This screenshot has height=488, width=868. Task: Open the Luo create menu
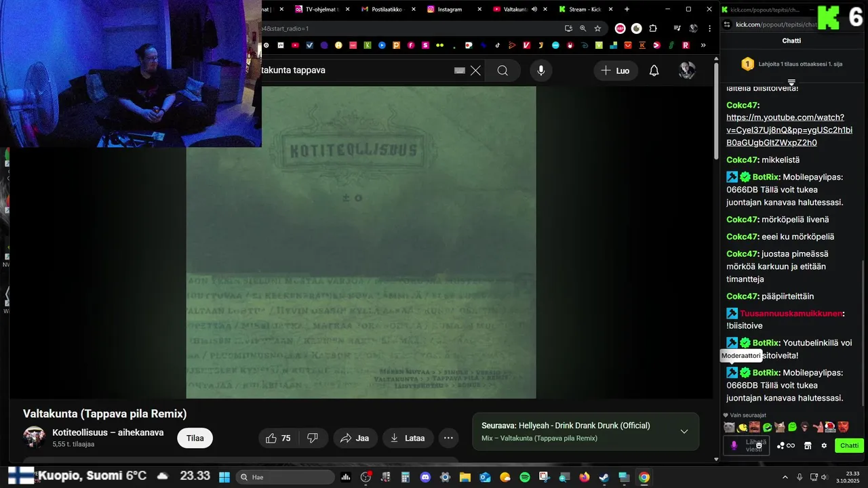click(x=616, y=70)
